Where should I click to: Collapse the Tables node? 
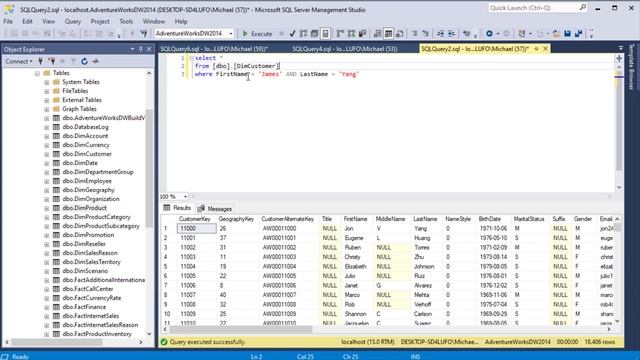click(37, 73)
